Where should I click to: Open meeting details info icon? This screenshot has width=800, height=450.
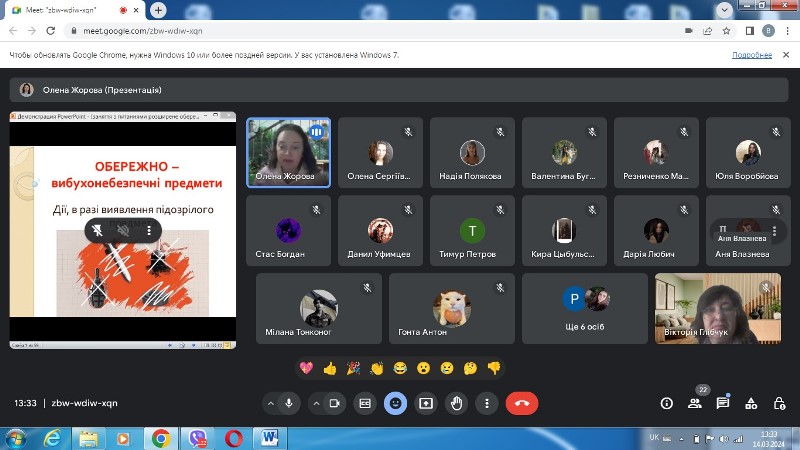(666, 403)
